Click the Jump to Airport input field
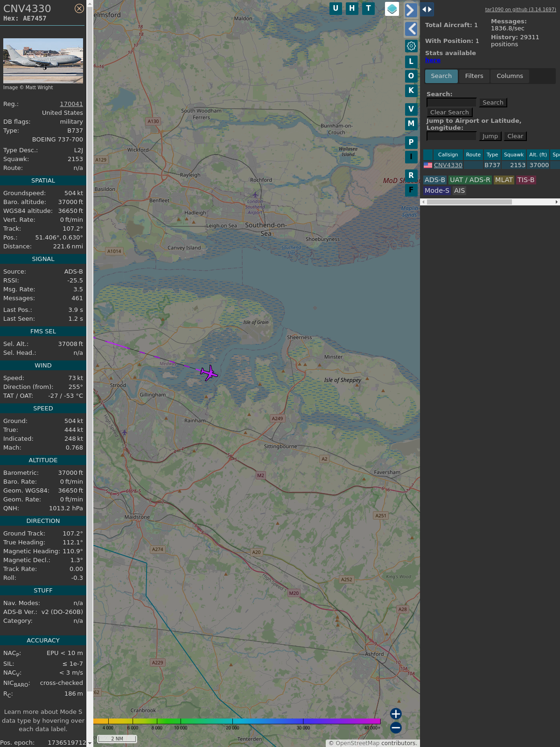Viewport: 560px width, 747px height. point(451,136)
